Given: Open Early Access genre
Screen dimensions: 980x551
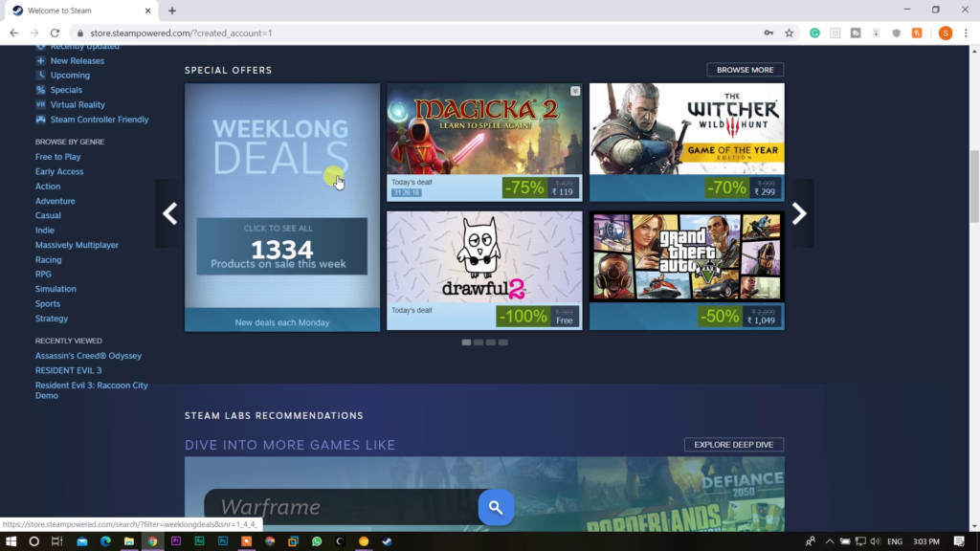Looking at the screenshot, I should coord(59,171).
